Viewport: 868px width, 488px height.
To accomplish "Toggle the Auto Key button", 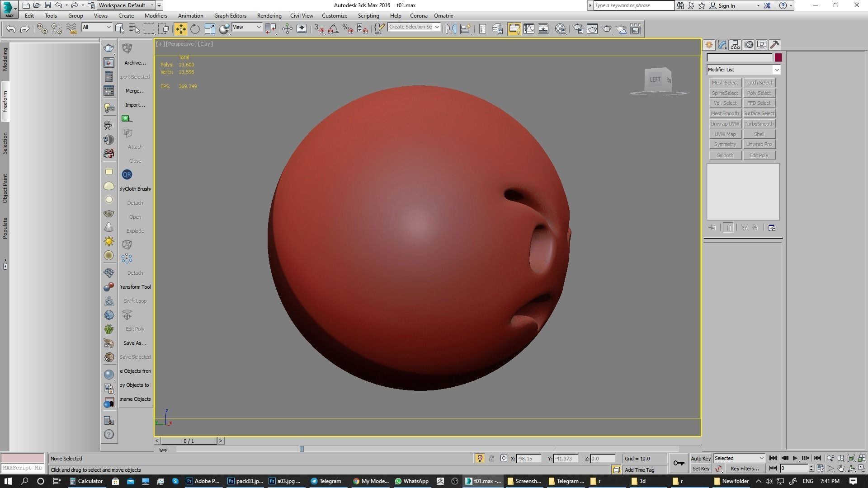I will point(701,459).
